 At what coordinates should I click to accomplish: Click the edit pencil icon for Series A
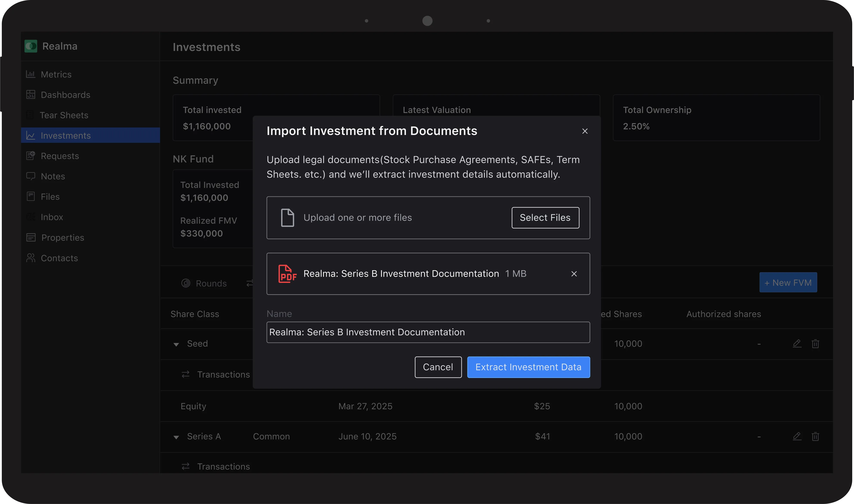797,436
